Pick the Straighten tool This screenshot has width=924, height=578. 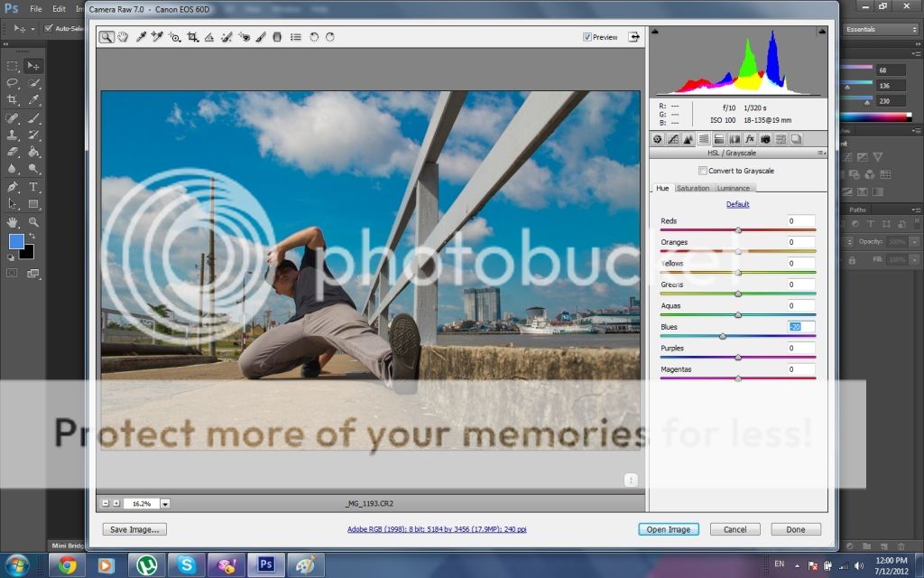209,37
